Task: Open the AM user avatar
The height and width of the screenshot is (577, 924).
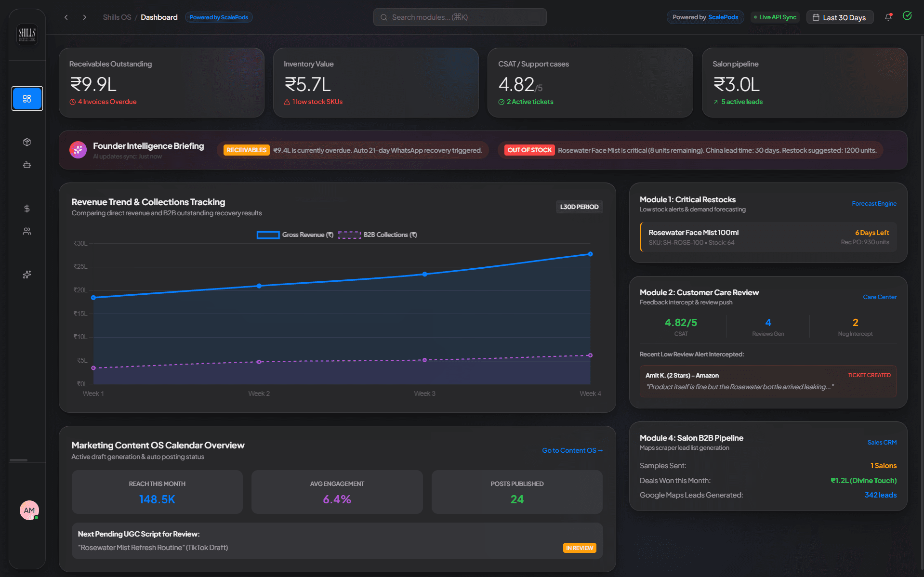Action: [29, 511]
